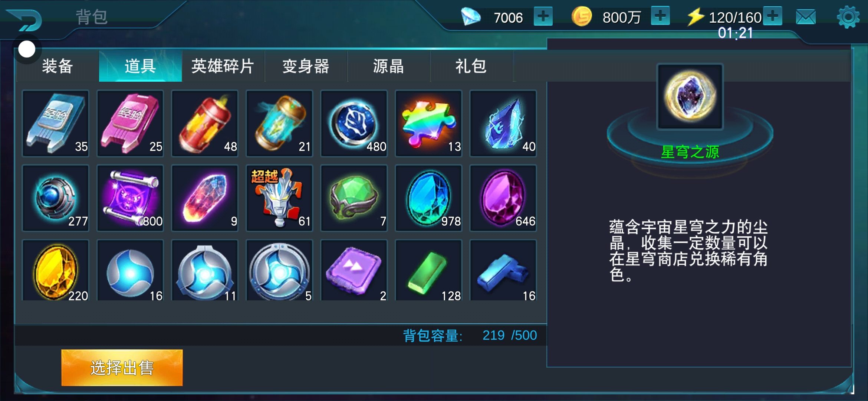This screenshot has width=868, height=401.
Task: Select the rainbow puzzle piece item
Action: [429, 123]
